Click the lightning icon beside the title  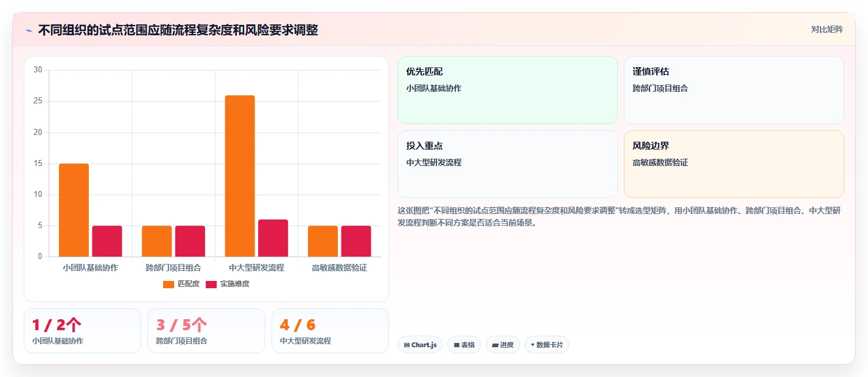coord(29,30)
